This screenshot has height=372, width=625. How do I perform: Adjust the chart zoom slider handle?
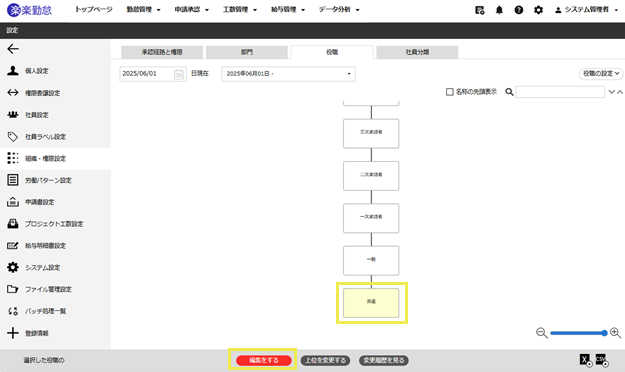(604, 333)
